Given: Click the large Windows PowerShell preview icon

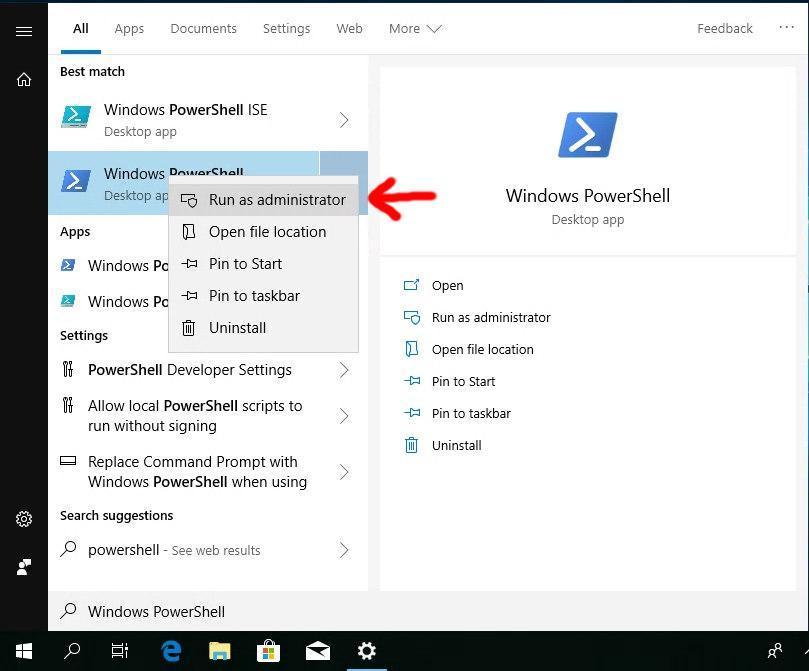Looking at the screenshot, I should 587,135.
